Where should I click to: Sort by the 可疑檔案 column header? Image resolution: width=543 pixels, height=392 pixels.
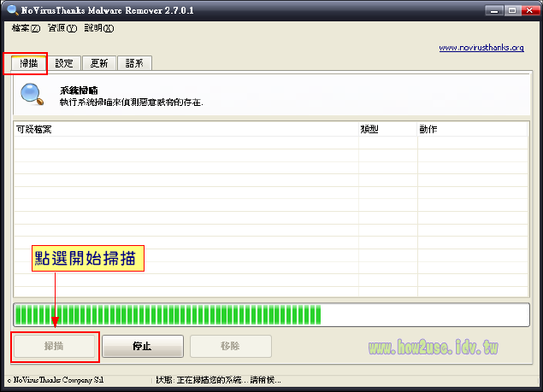[x=186, y=129]
